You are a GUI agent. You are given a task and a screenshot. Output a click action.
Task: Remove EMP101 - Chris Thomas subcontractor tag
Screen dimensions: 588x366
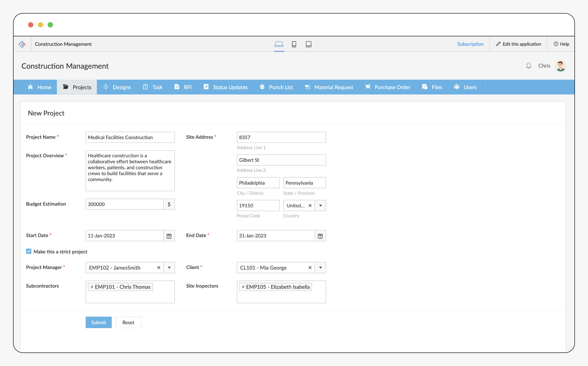point(92,287)
